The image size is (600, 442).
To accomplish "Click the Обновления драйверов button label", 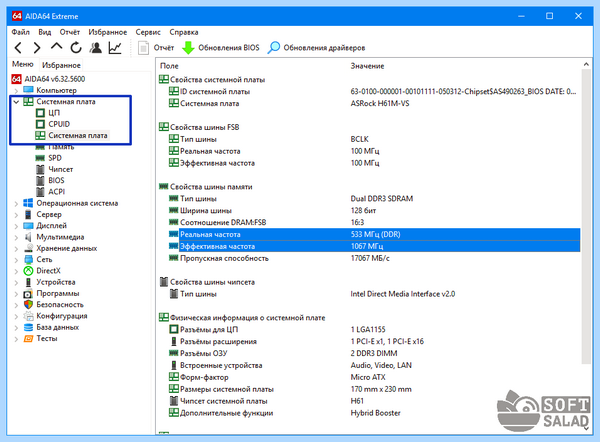I will (324, 48).
